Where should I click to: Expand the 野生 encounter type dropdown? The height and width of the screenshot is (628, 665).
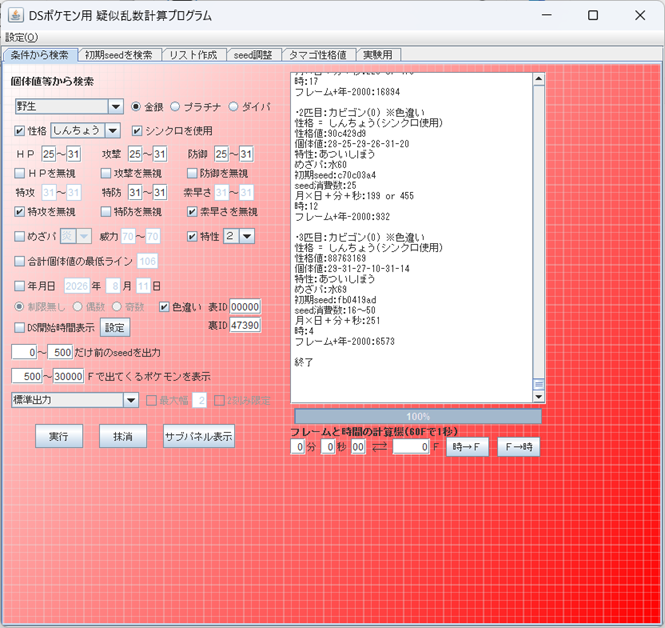coord(115,106)
